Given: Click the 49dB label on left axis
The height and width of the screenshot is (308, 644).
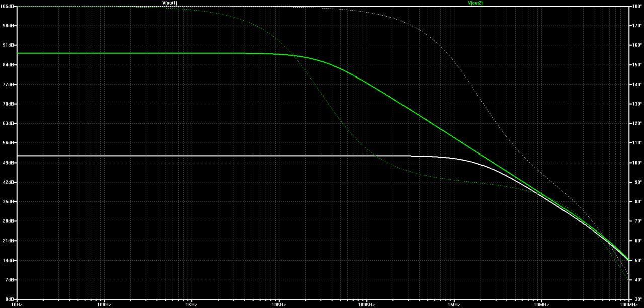Looking at the screenshot, I should (x=9, y=163).
